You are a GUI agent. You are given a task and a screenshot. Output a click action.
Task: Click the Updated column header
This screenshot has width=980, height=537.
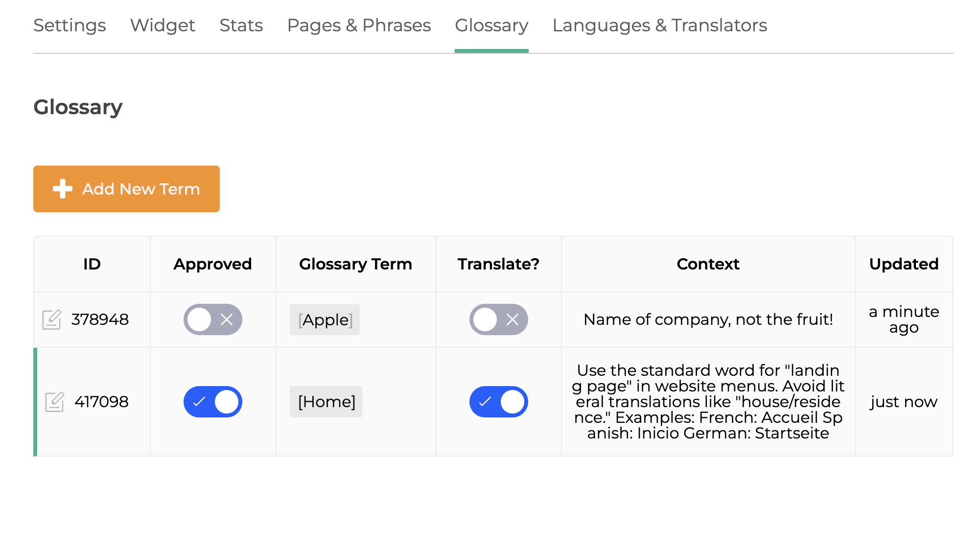(904, 264)
